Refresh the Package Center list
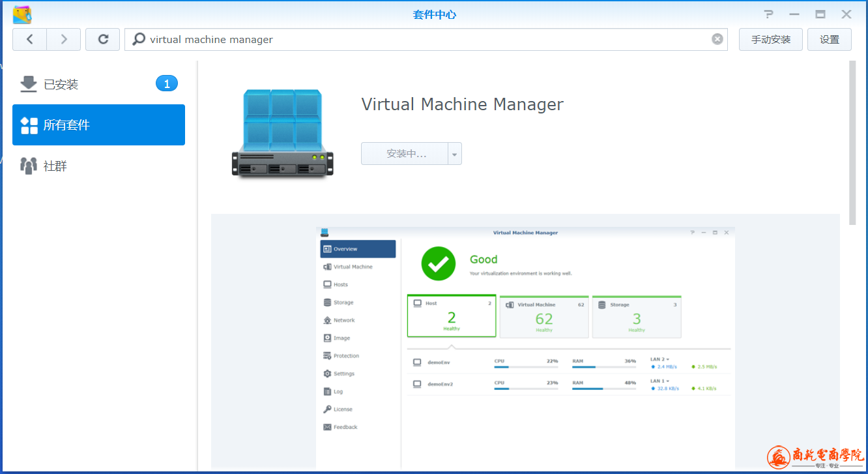The height and width of the screenshot is (474, 868). (103, 39)
